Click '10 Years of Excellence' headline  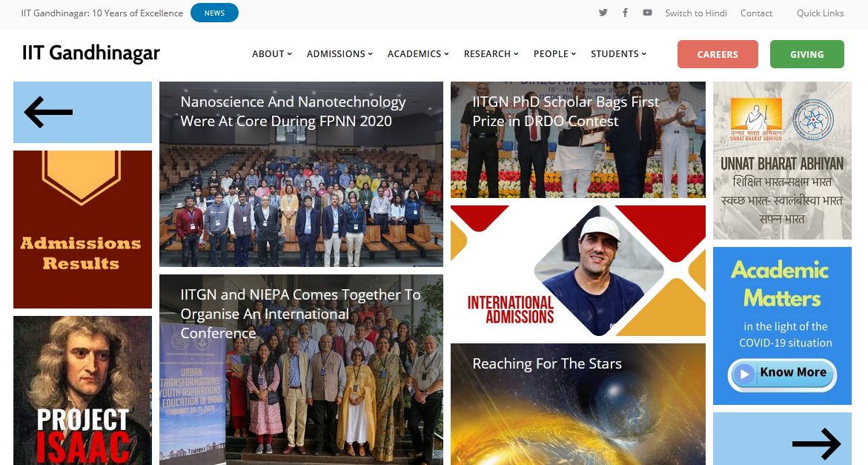click(102, 13)
